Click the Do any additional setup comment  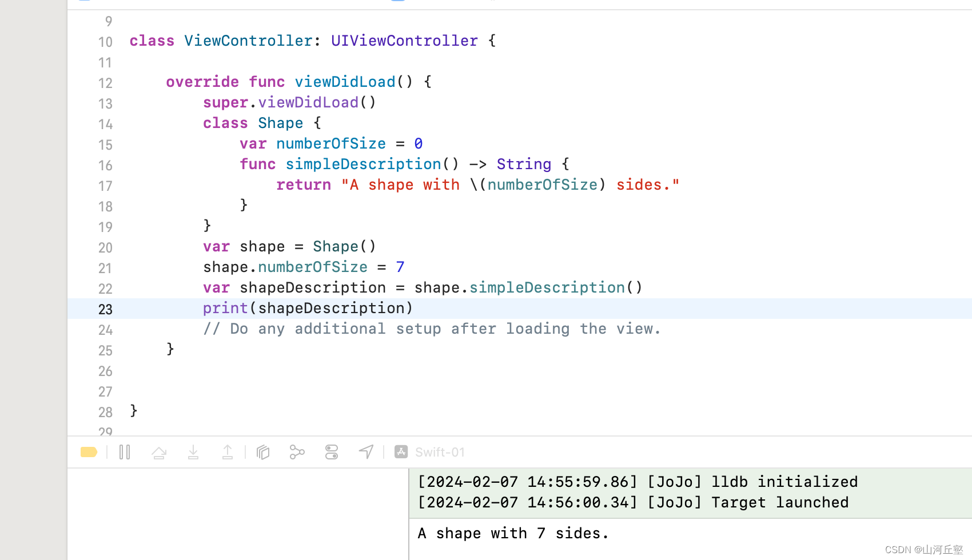pos(432,329)
